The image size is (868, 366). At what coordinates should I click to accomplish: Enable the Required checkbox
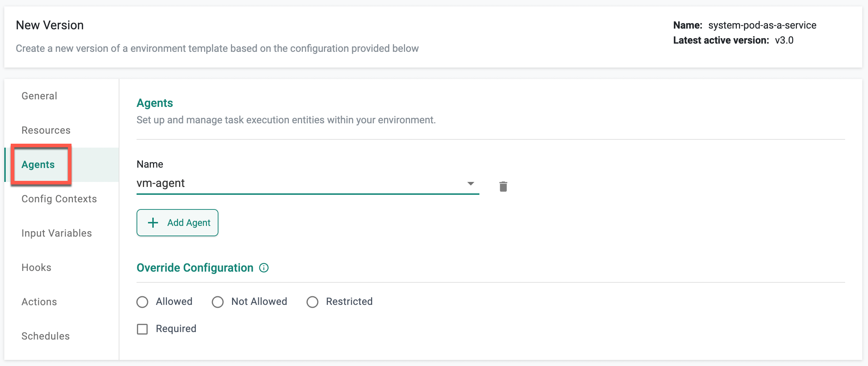tap(142, 329)
